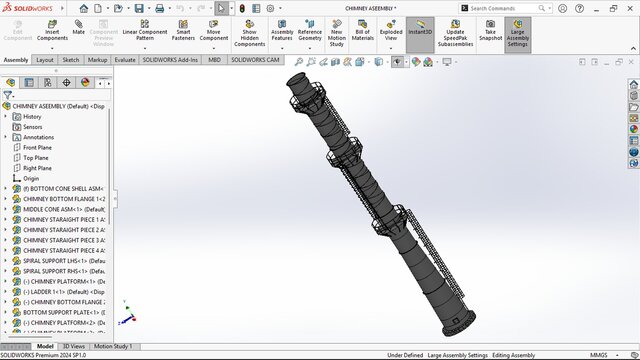Create a new document with New icon
This screenshot has width=640, height=360.
point(98,8)
